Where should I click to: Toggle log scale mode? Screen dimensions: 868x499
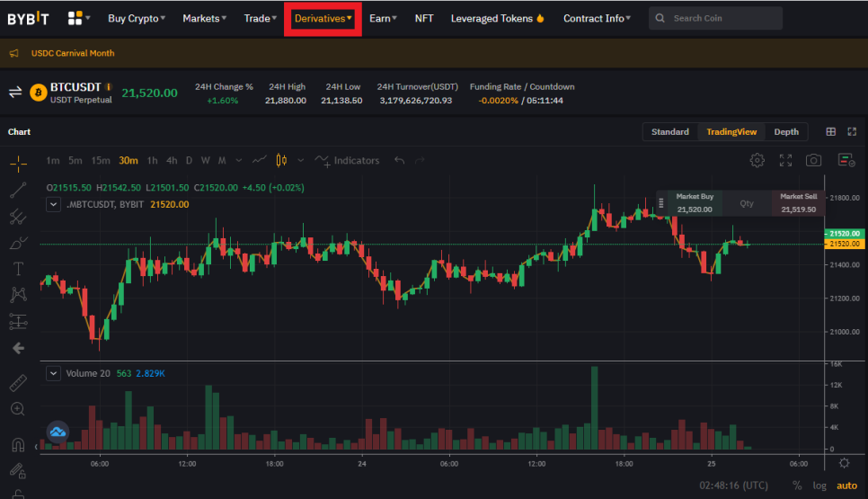819,486
